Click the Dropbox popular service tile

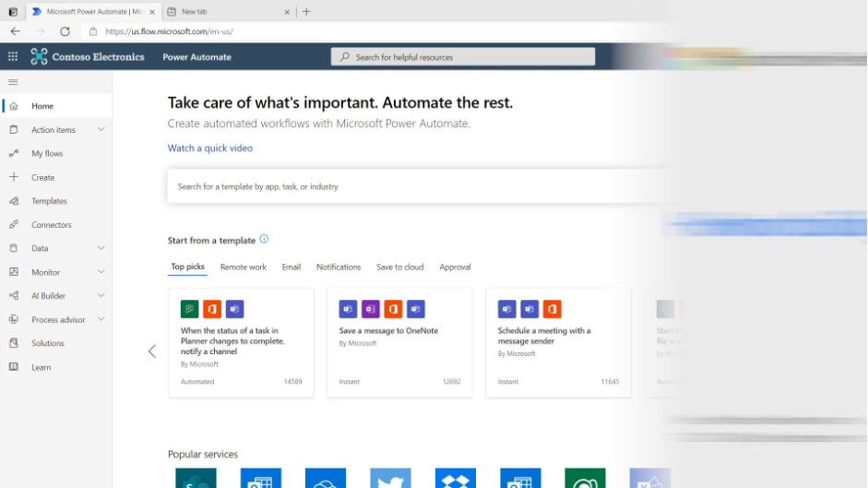tap(456, 478)
